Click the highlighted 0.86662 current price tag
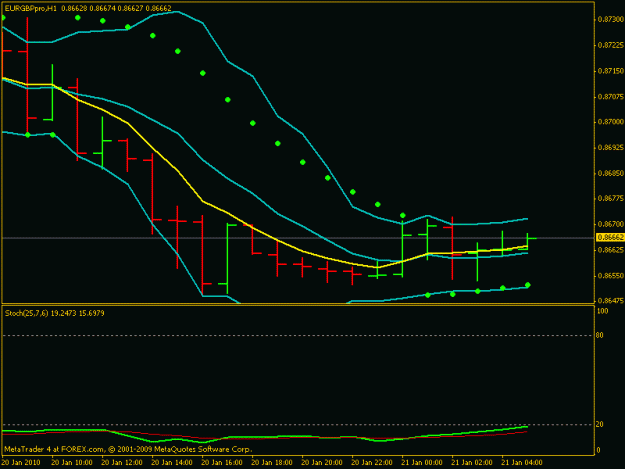 610,237
